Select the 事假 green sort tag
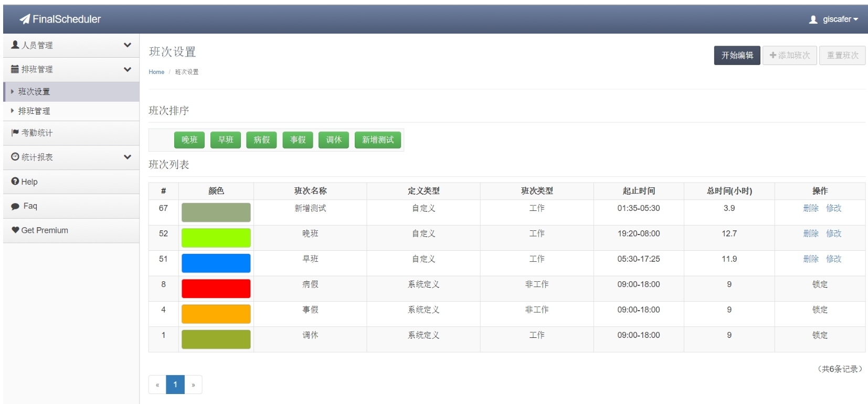This screenshot has height=404, width=868. coord(298,140)
